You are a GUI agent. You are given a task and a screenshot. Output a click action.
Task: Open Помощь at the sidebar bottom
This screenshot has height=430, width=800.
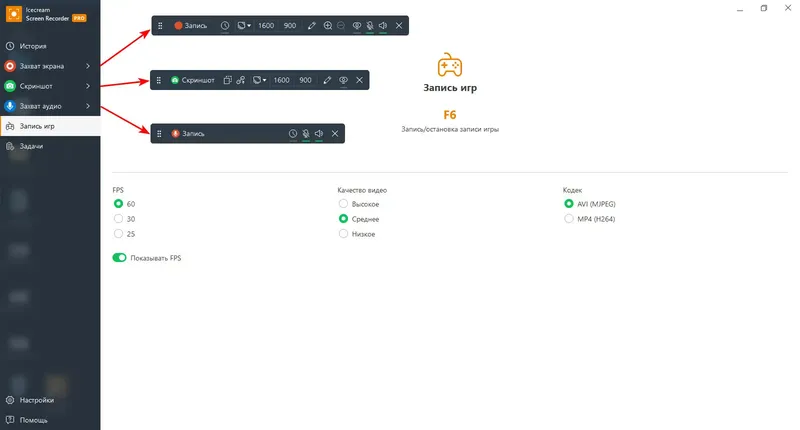(50, 420)
